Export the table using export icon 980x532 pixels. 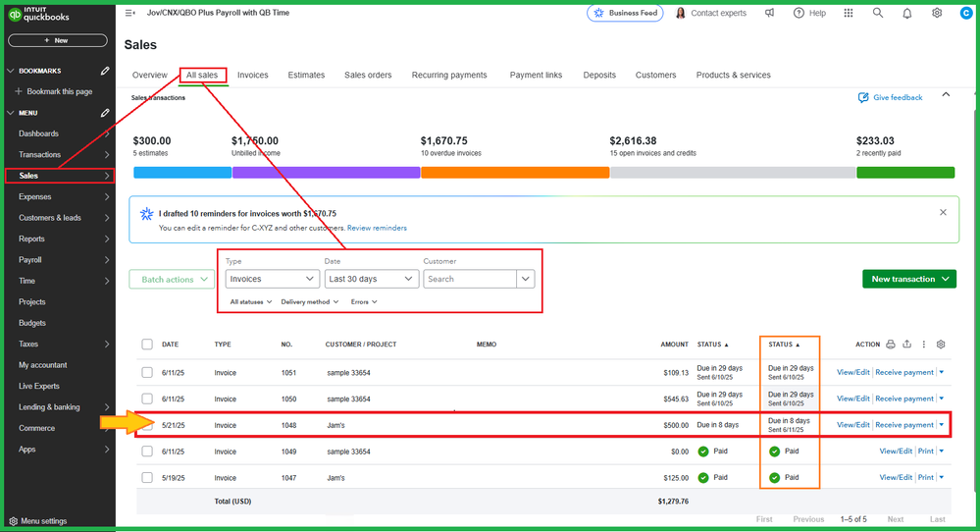click(906, 344)
